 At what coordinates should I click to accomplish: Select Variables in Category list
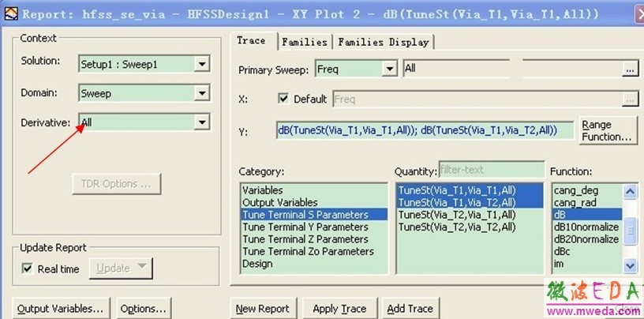pyautogui.click(x=314, y=190)
